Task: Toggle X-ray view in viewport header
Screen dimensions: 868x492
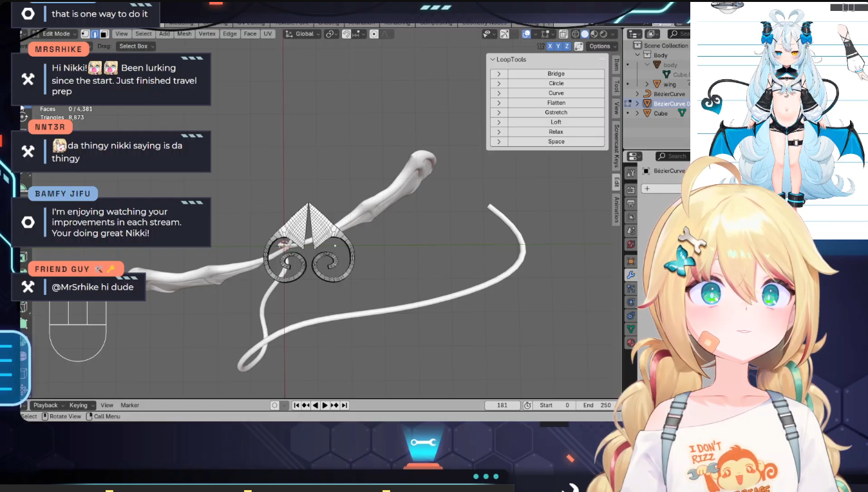Action: coord(563,34)
